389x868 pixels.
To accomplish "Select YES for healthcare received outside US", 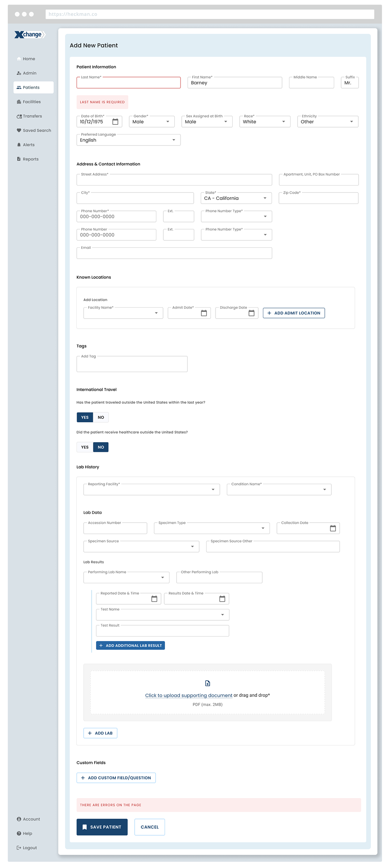I will pos(85,447).
